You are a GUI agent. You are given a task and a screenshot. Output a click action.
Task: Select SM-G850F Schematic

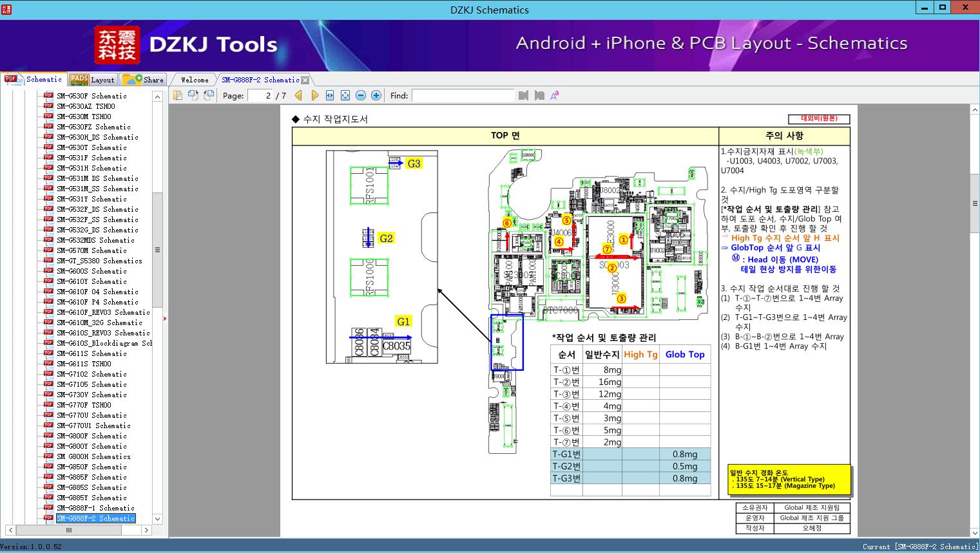click(91, 467)
